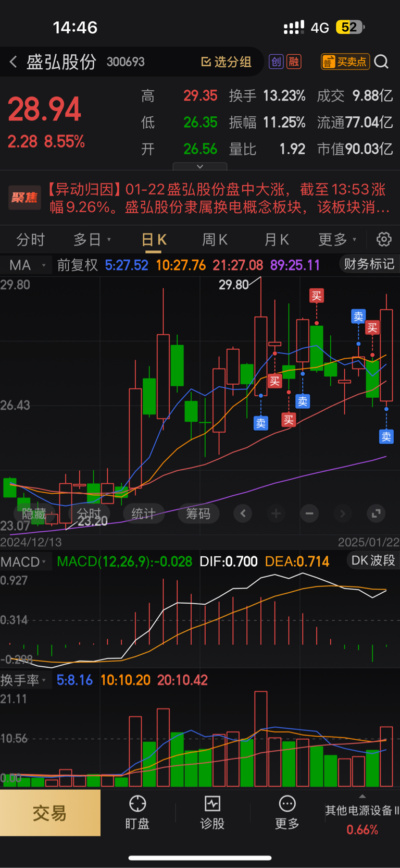400x868 pixels.
Task: Read the 异动归因 news headline
Action: [x=219, y=198]
